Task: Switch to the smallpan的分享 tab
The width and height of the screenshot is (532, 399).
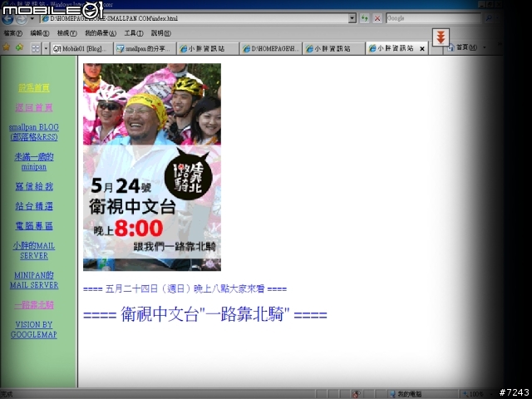Action: point(145,49)
